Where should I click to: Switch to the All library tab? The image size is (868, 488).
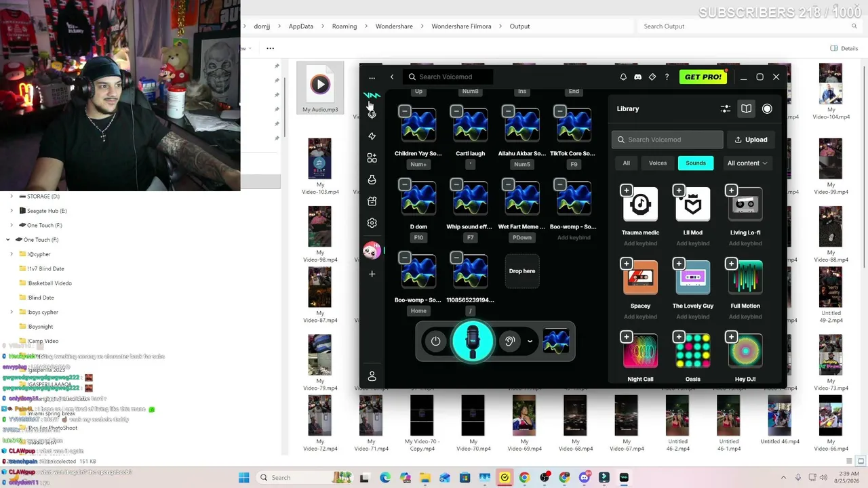[627, 163]
